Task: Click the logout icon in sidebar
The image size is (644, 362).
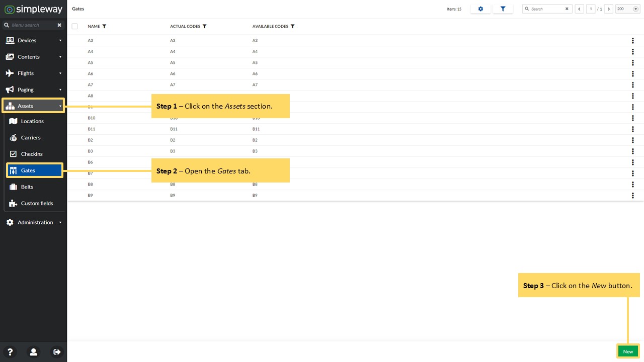Action: pyautogui.click(x=57, y=352)
